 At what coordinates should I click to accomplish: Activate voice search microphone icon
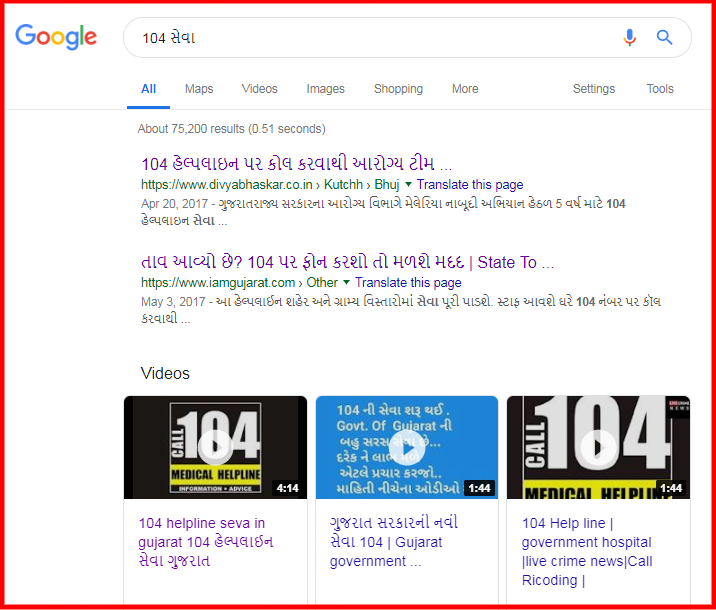pyautogui.click(x=630, y=37)
